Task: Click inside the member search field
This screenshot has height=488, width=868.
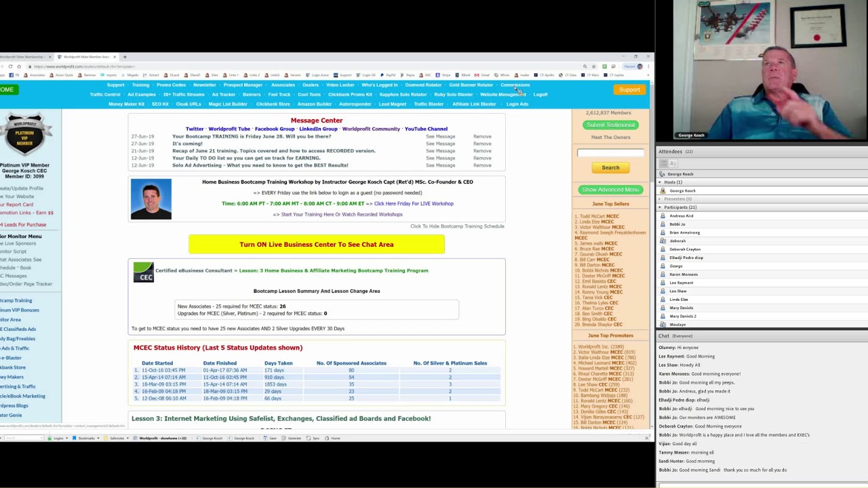Action: [610, 152]
